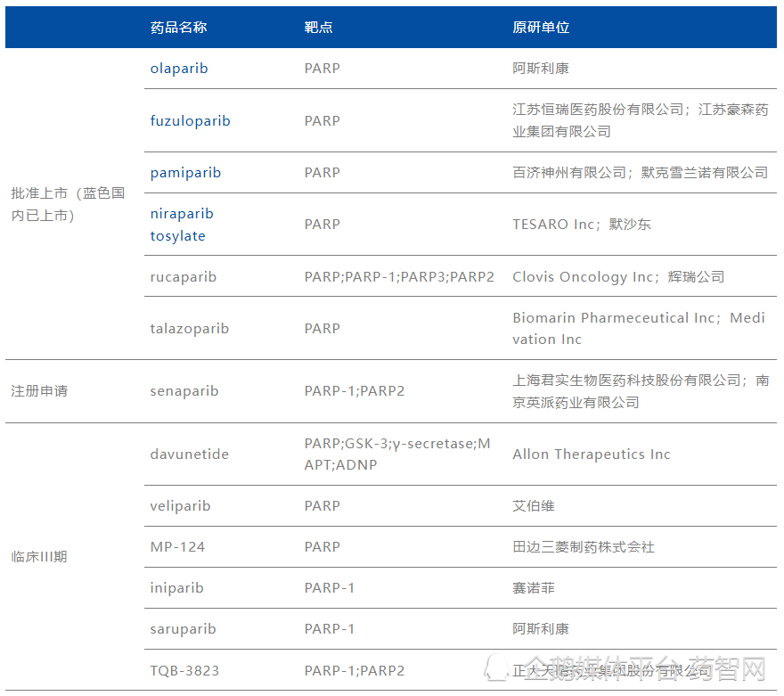Select the rucaparib drug name
Viewport: 784px width, 696px height.
point(183,277)
